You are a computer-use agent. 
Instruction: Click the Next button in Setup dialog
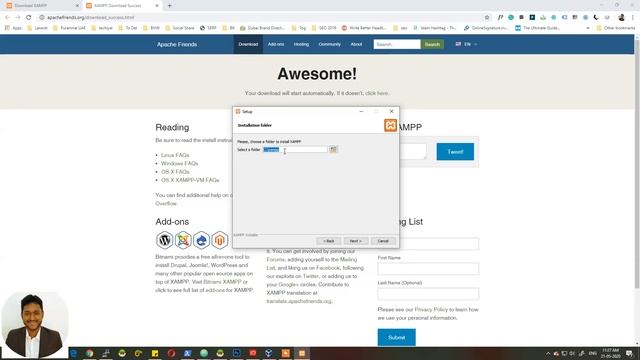click(356, 241)
